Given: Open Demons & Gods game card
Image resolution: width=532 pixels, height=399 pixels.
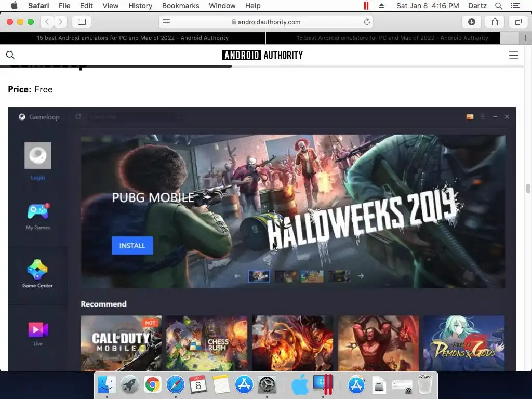Looking at the screenshot, I should click(464, 343).
